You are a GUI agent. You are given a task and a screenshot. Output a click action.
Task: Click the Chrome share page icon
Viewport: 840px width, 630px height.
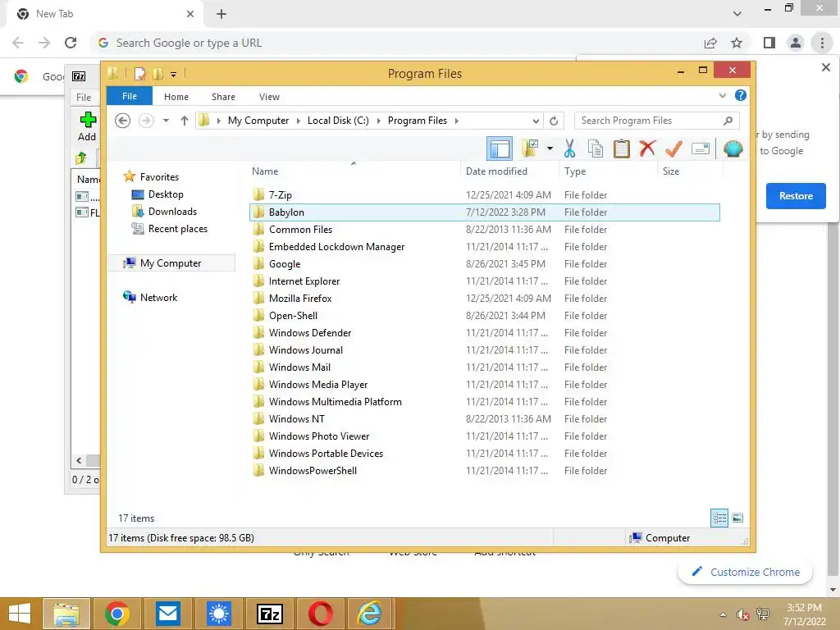[x=710, y=43]
